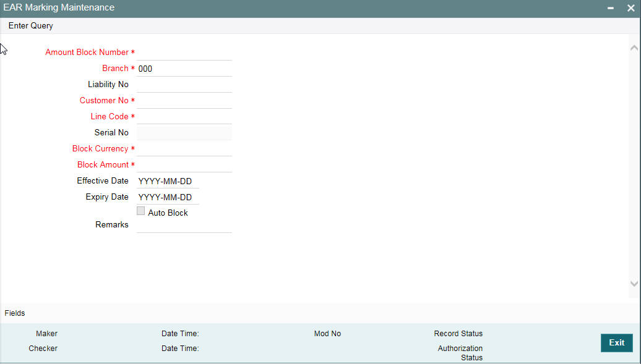Click into the Customer No field

(184, 101)
